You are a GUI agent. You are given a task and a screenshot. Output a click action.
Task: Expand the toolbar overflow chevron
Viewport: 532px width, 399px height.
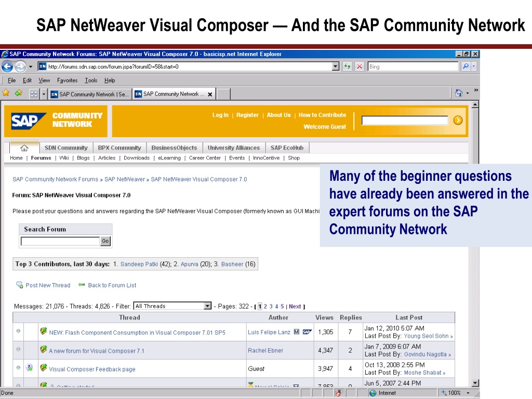[476, 90]
